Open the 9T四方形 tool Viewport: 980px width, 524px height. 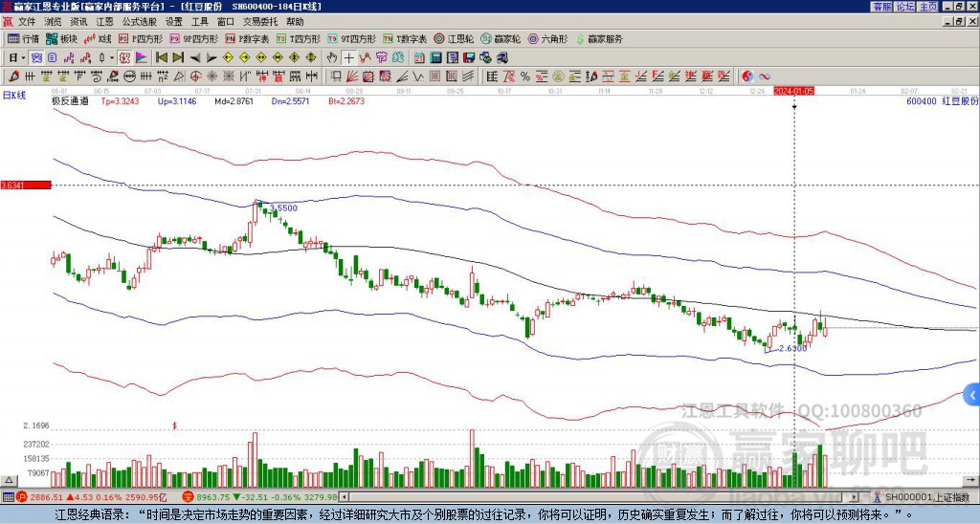[x=351, y=38]
